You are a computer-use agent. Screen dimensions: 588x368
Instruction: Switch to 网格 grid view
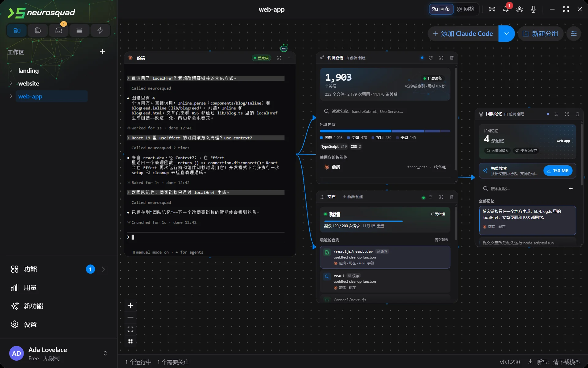[x=466, y=9]
